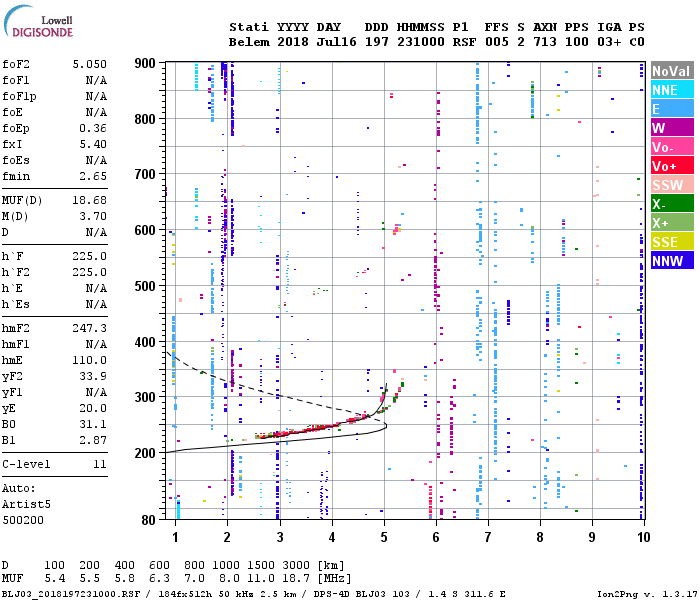Click the RSF program value
The width and height of the screenshot is (700, 600).
point(465,42)
